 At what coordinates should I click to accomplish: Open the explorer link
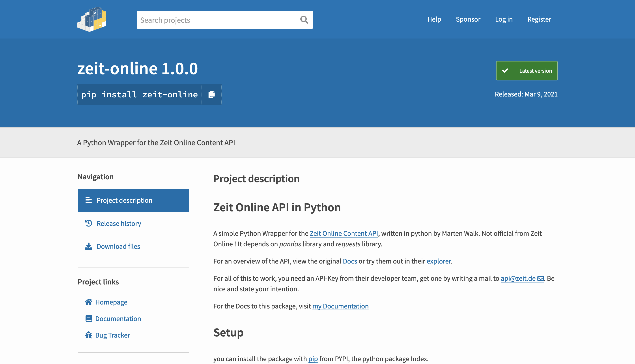point(438,261)
